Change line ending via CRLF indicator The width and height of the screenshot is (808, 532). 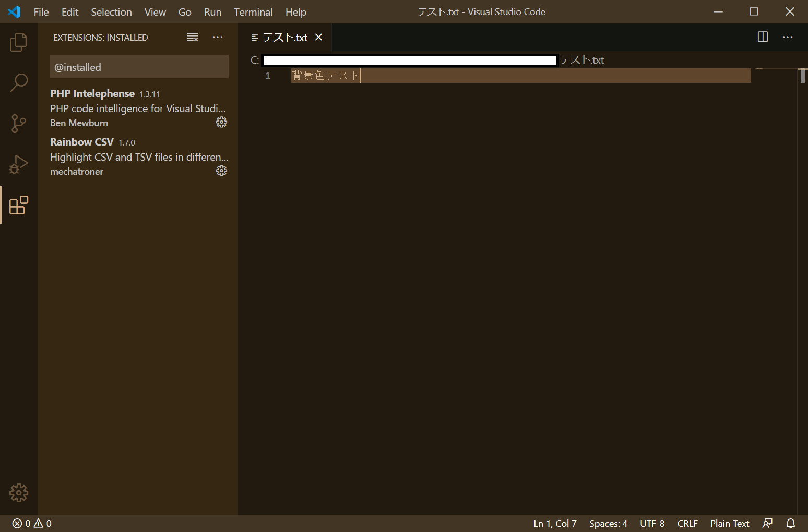687,523
